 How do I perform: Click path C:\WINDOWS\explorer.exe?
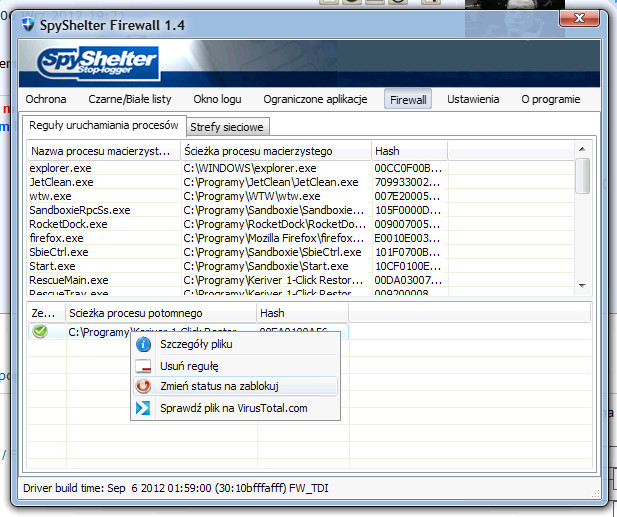point(250,168)
